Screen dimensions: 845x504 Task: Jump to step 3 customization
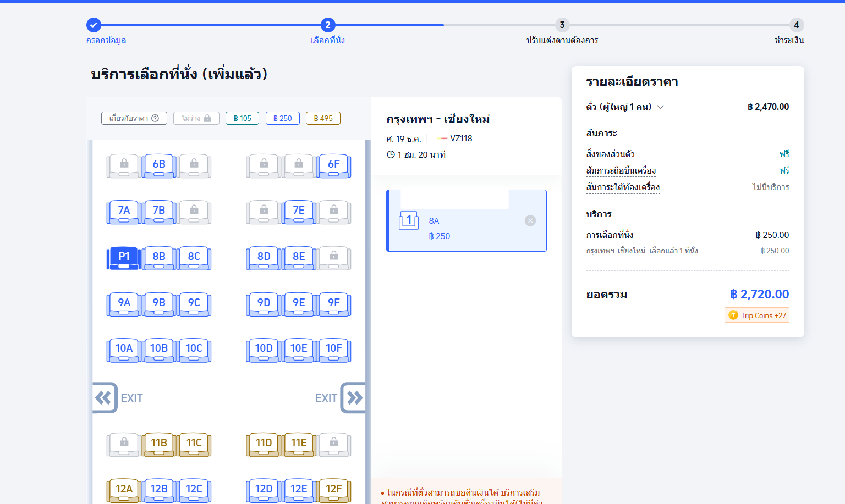tap(562, 25)
